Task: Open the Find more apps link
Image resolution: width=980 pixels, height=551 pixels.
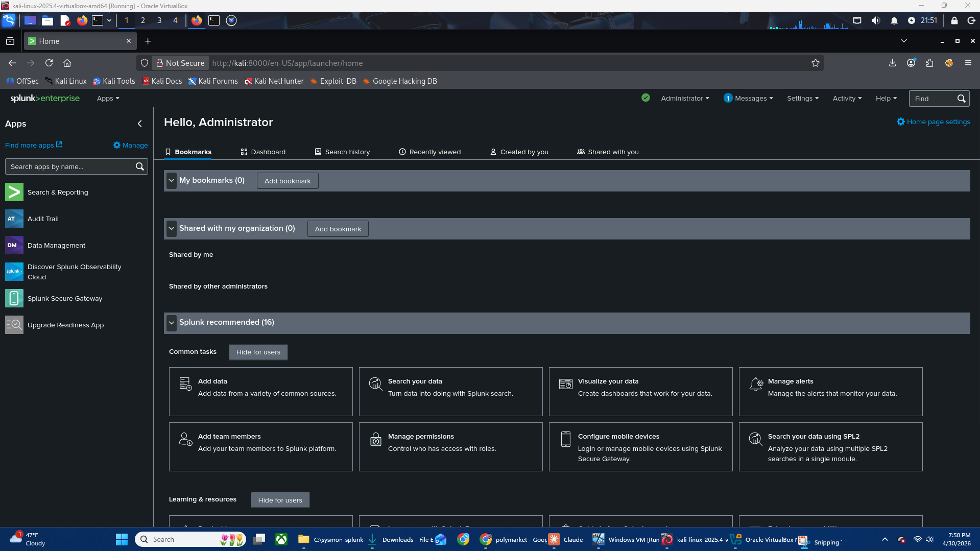Action: pyautogui.click(x=34, y=145)
